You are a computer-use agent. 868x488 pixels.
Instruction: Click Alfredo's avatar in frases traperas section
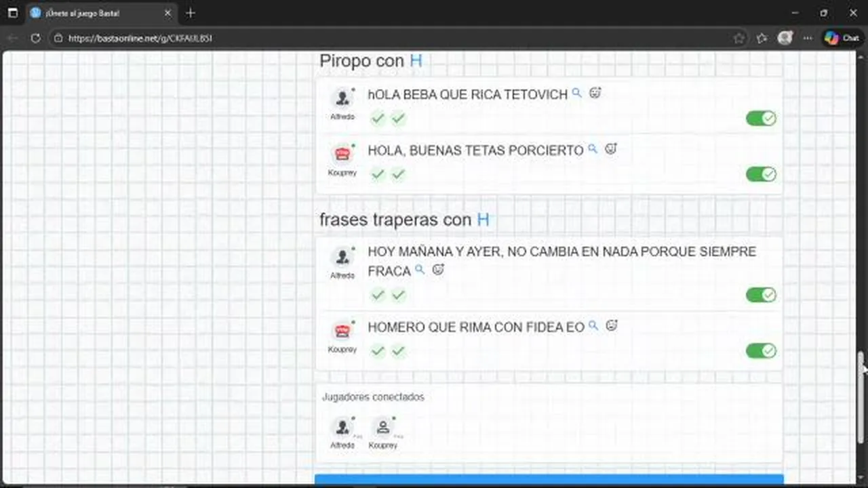[x=342, y=258]
